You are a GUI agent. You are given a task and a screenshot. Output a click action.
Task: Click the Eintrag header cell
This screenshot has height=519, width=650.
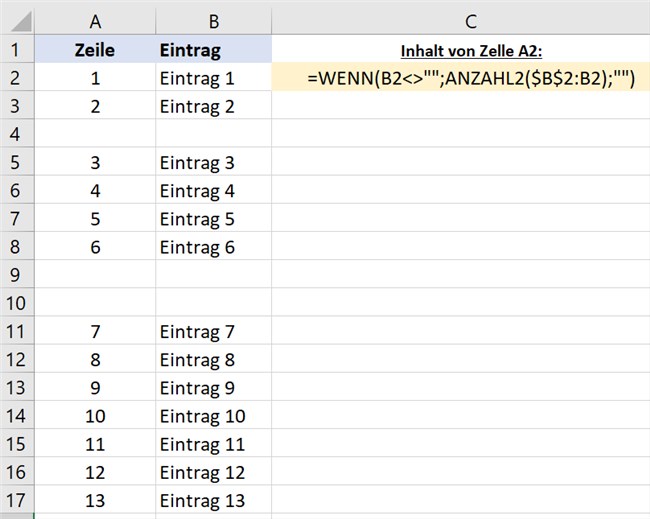coord(213,49)
